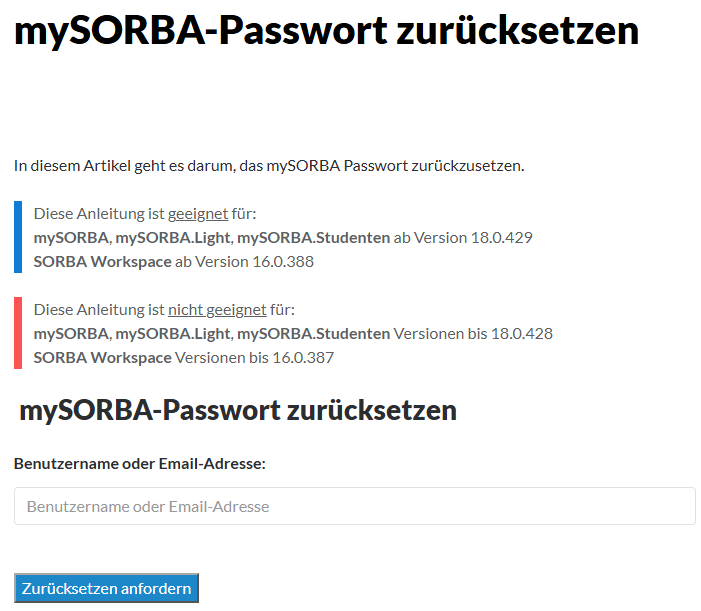Select bold SORBA Workspace in the blue note
Screen dimensions: 701x611
102,262
